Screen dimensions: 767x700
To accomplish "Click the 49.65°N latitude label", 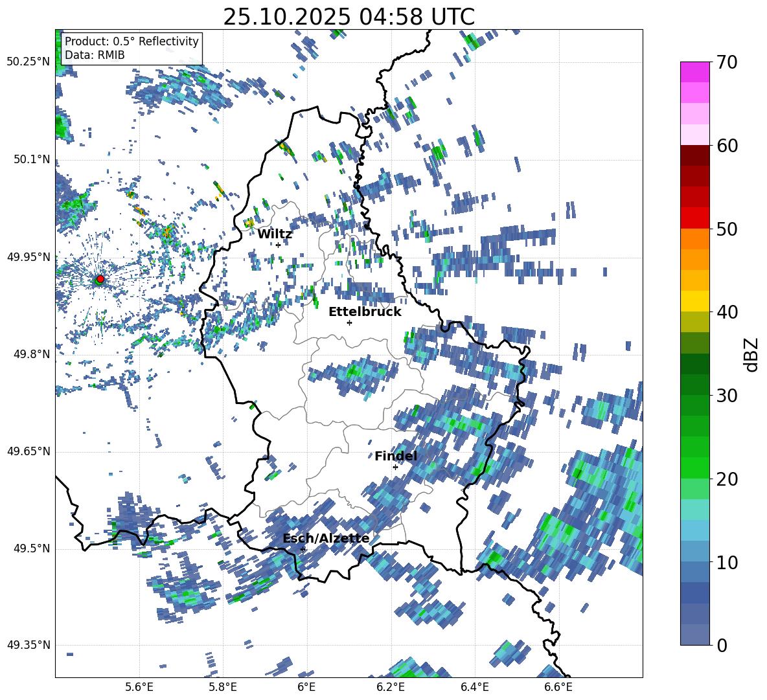I will [29, 451].
